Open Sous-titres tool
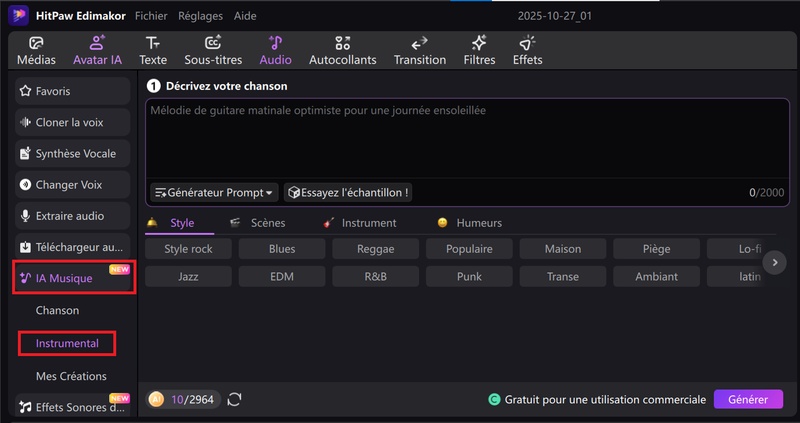This screenshot has height=423, width=800. click(213, 50)
